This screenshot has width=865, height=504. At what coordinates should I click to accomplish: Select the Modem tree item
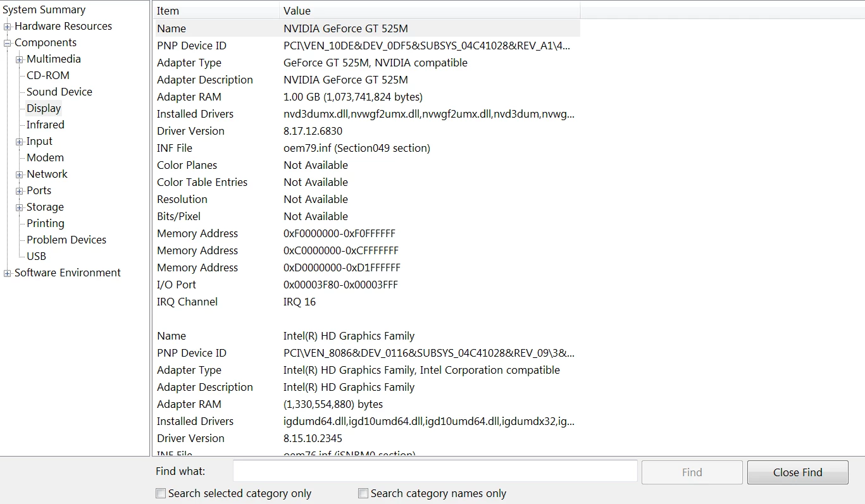pos(45,157)
